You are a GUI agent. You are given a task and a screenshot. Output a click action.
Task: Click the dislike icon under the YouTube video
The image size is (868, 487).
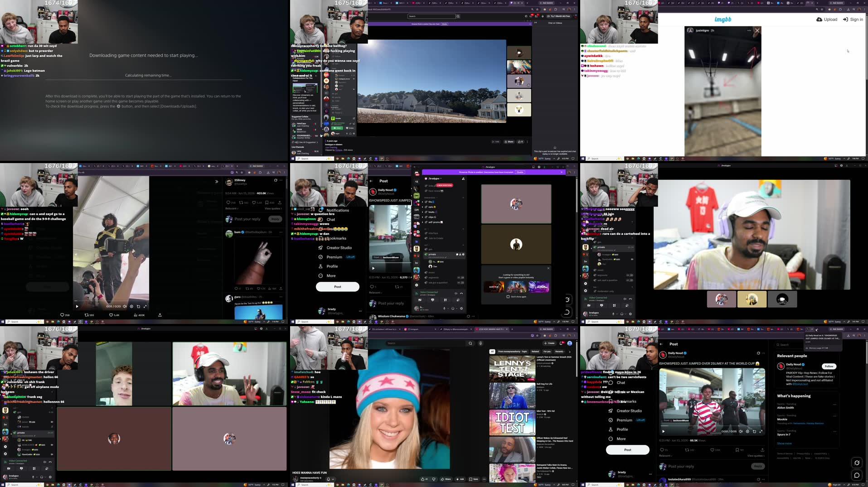[x=434, y=479]
